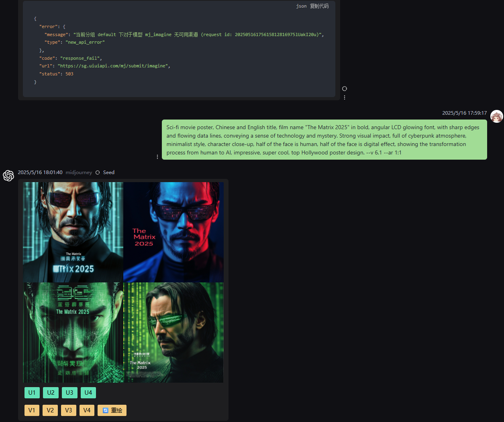Screen dimensions: 504x422
Task: Open the three-dot menu beside the error response
Action: click(x=345, y=97)
